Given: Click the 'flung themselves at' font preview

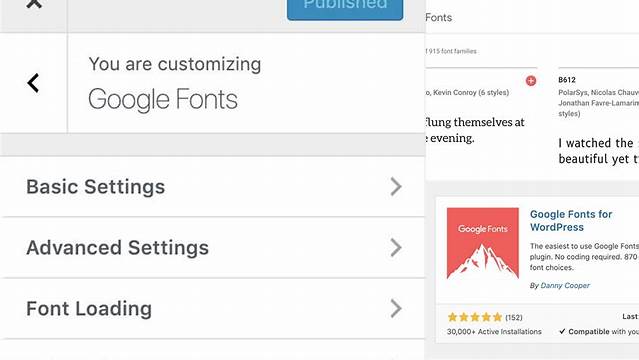Looking at the screenshot, I should click(475, 122).
